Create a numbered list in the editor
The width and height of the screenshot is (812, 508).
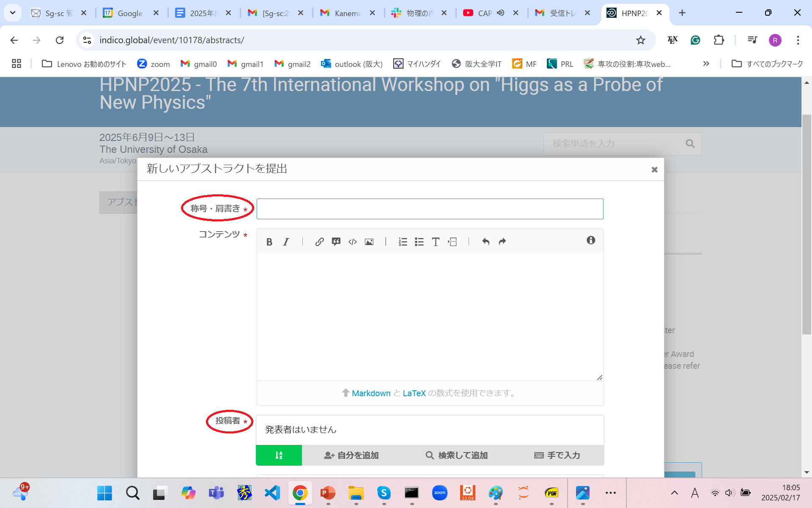click(403, 242)
